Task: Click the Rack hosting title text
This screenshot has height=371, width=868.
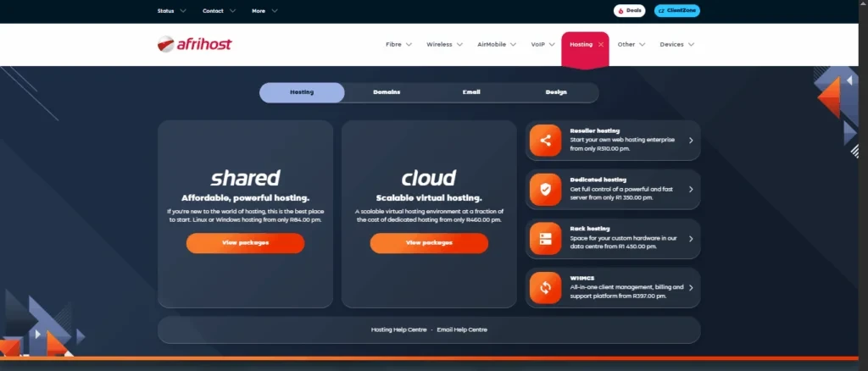Action: point(590,229)
